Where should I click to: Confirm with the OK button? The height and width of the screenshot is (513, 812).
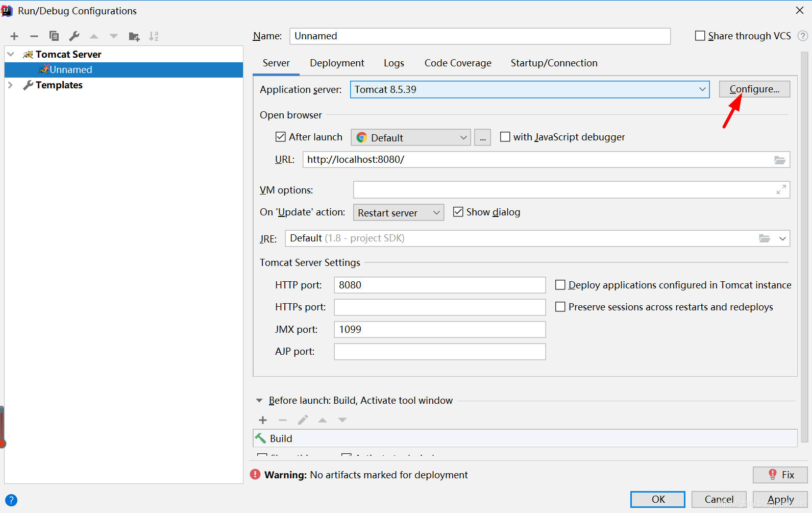[658, 499]
